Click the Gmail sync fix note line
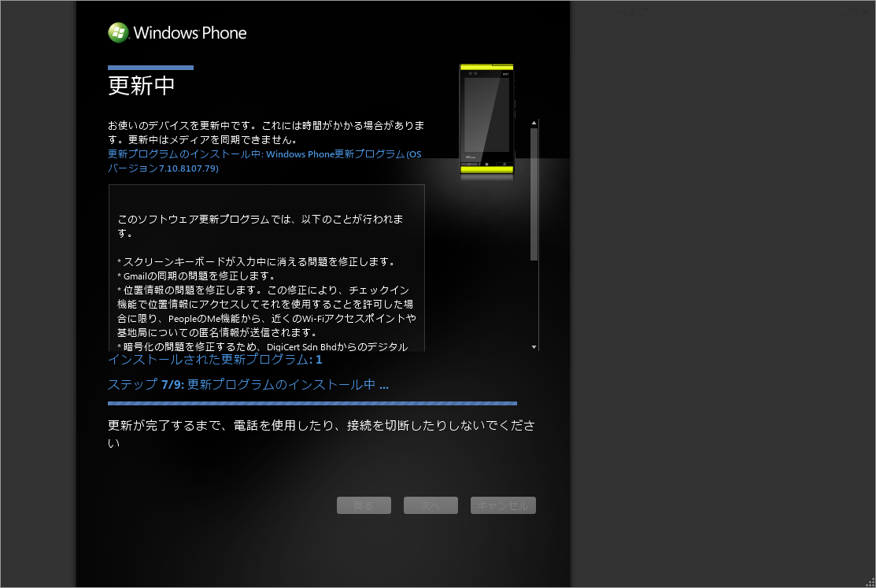 pyautogui.click(x=197, y=276)
